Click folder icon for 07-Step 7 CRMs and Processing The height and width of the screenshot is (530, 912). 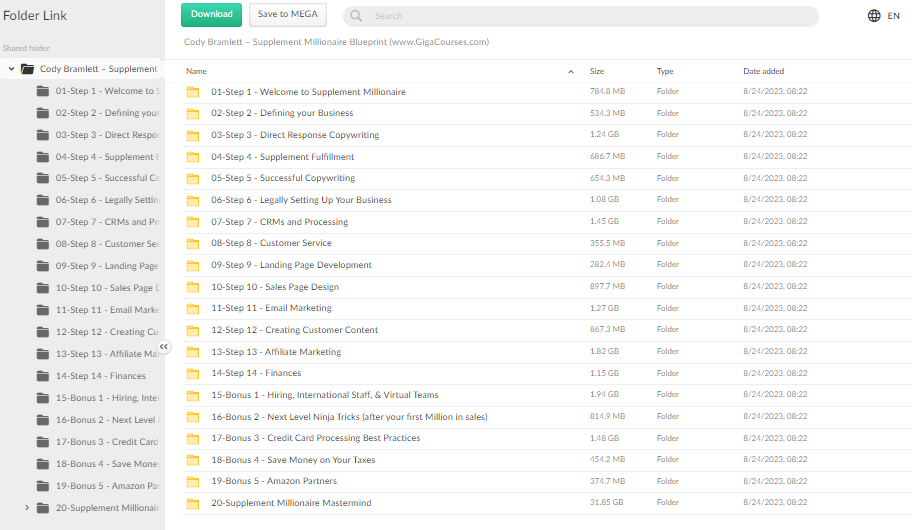click(x=193, y=222)
